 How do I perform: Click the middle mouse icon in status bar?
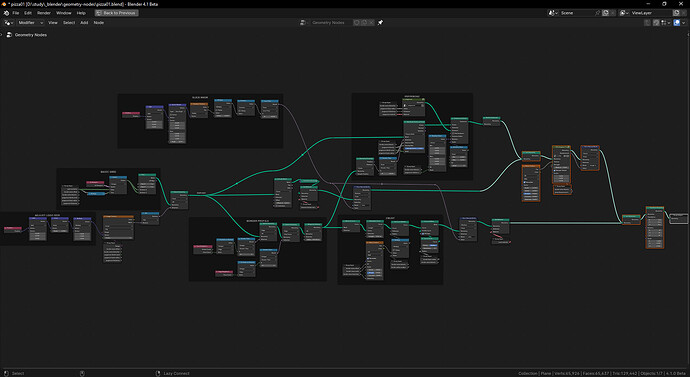pos(82,373)
